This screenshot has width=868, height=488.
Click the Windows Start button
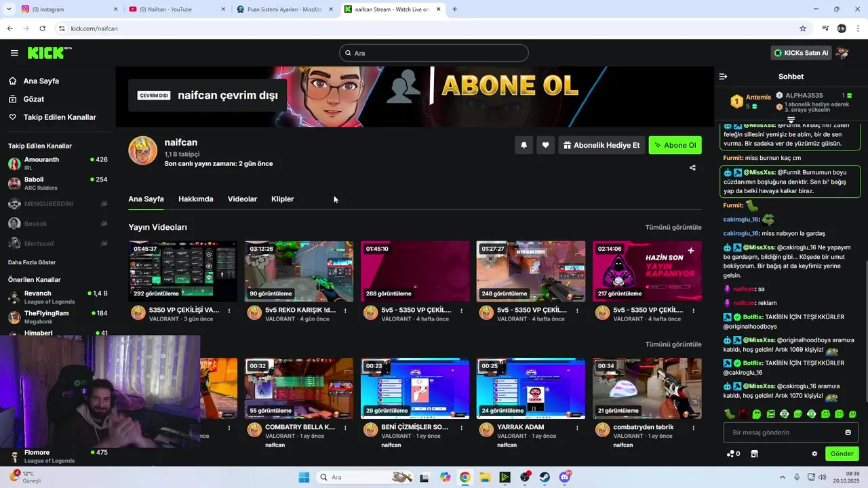coord(304,477)
